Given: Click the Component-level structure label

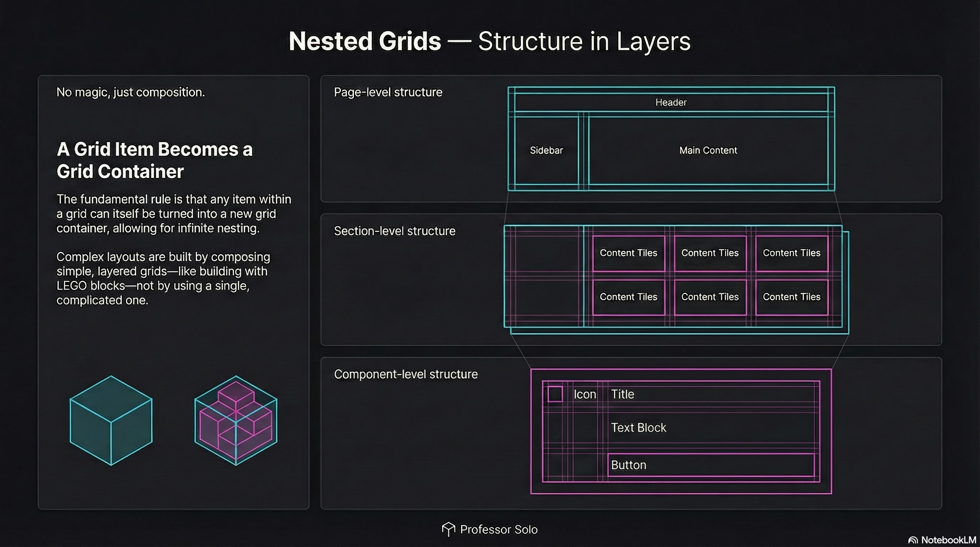Looking at the screenshot, I should (406, 374).
